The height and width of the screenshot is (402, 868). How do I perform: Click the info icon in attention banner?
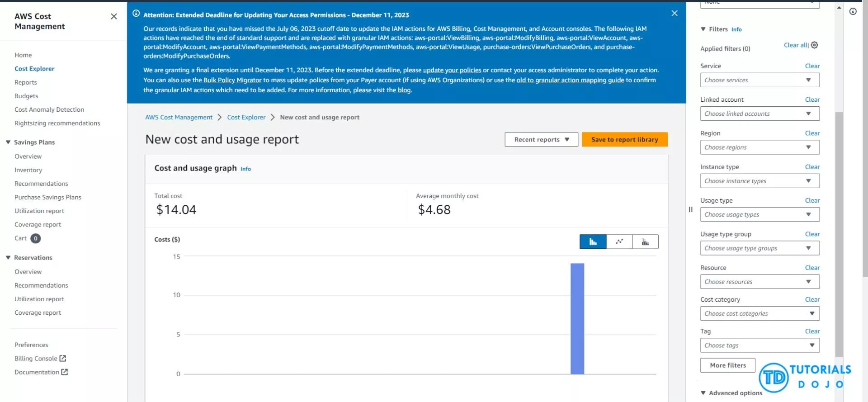(x=136, y=14)
